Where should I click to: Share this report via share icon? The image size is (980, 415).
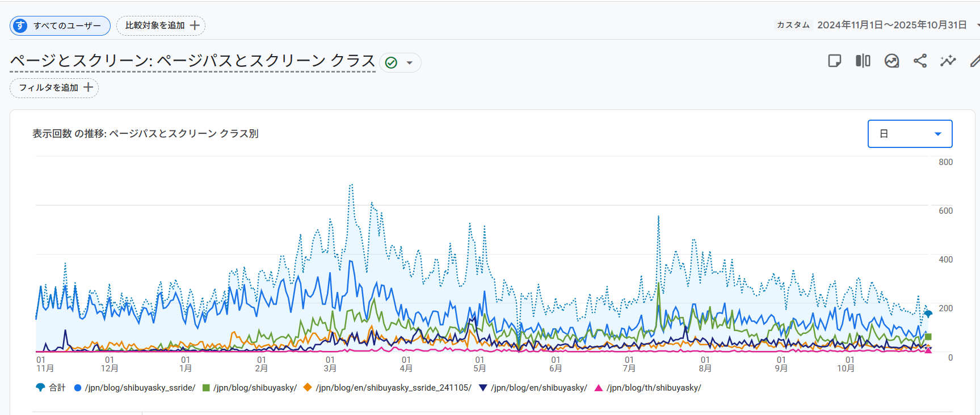click(x=920, y=61)
